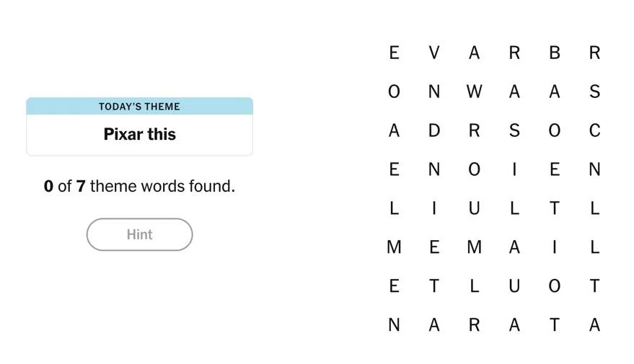Click the M between E and A
Viewport: 634px width, 364px height.
click(x=474, y=247)
